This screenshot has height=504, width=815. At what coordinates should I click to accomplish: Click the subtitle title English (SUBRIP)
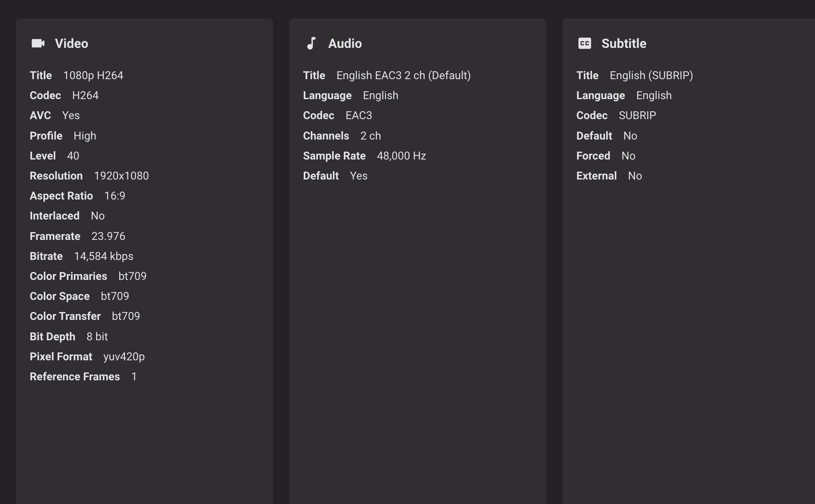click(x=651, y=75)
